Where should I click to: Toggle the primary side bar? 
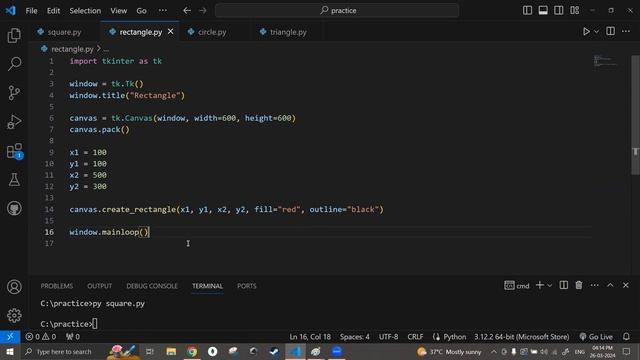click(527, 10)
